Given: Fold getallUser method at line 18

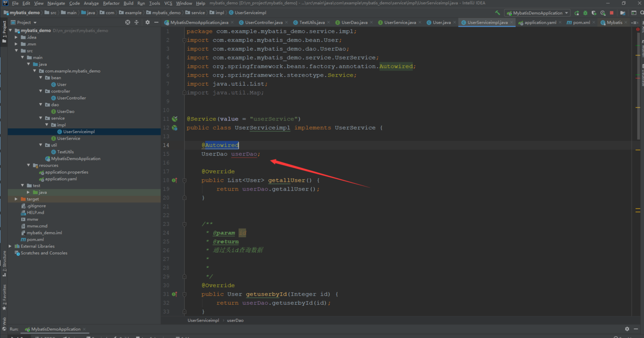Looking at the screenshot, I should [x=184, y=180].
